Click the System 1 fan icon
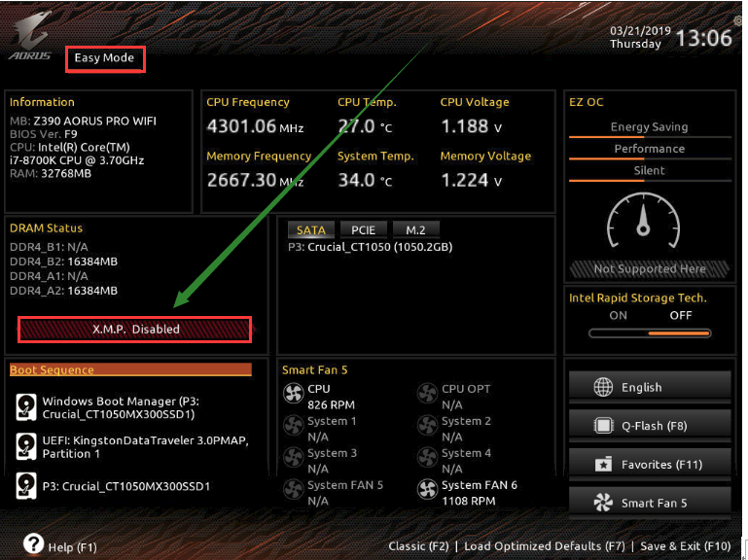 coord(294,426)
